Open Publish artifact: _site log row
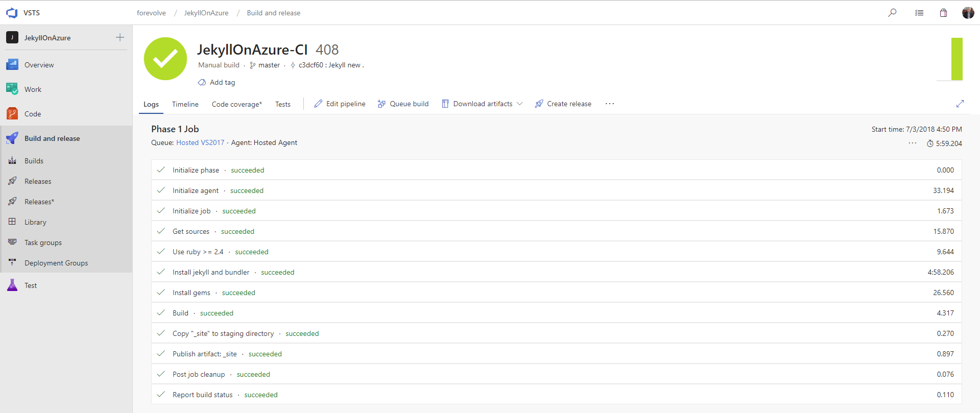The height and width of the screenshot is (413, 980). point(557,354)
